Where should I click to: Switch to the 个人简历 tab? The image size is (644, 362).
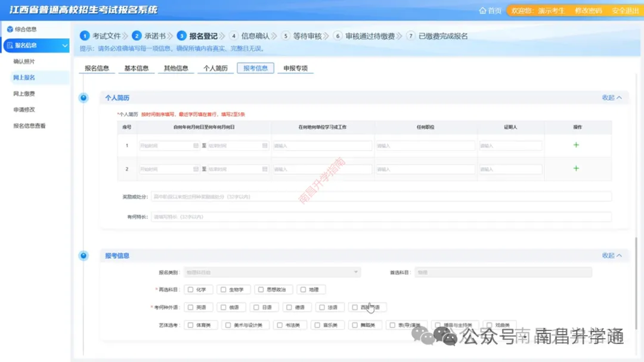216,68
